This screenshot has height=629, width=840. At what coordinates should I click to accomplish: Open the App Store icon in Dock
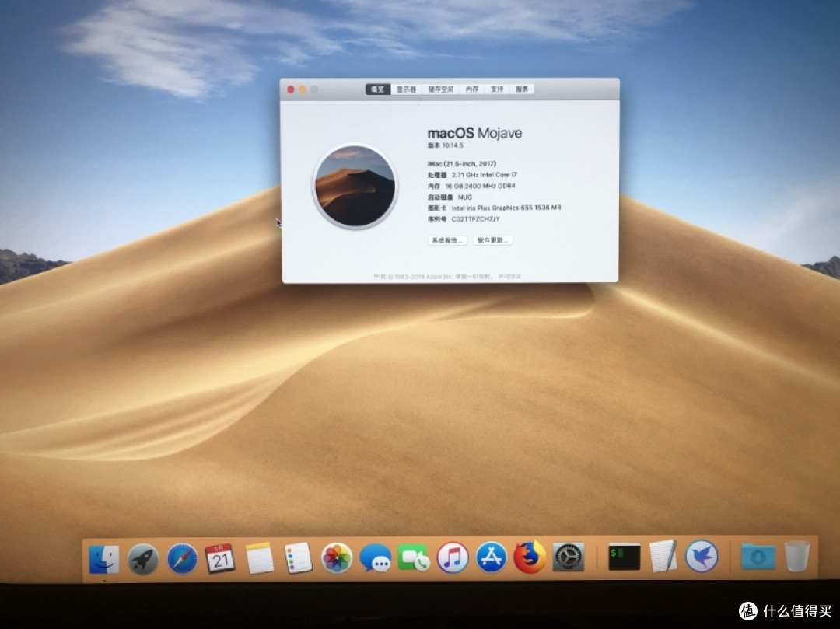[492, 557]
